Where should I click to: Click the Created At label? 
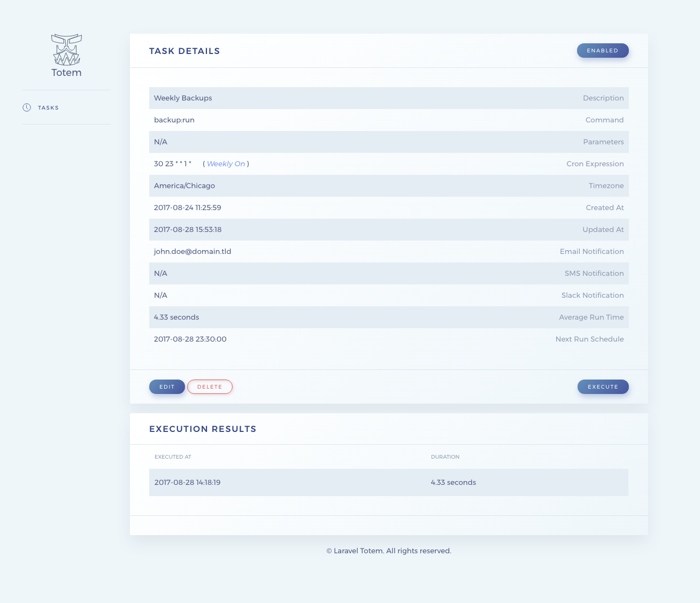coord(605,207)
